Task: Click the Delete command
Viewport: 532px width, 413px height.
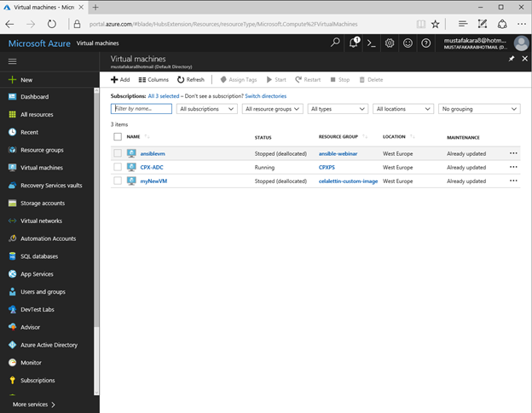Action: [x=371, y=79]
